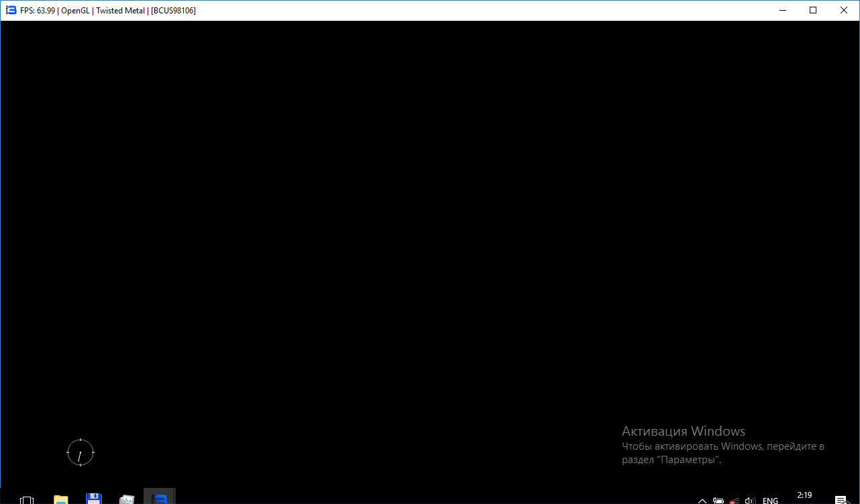The width and height of the screenshot is (860, 504).
Task: Open the volume speaker control
Action: [x=751, y=500]
